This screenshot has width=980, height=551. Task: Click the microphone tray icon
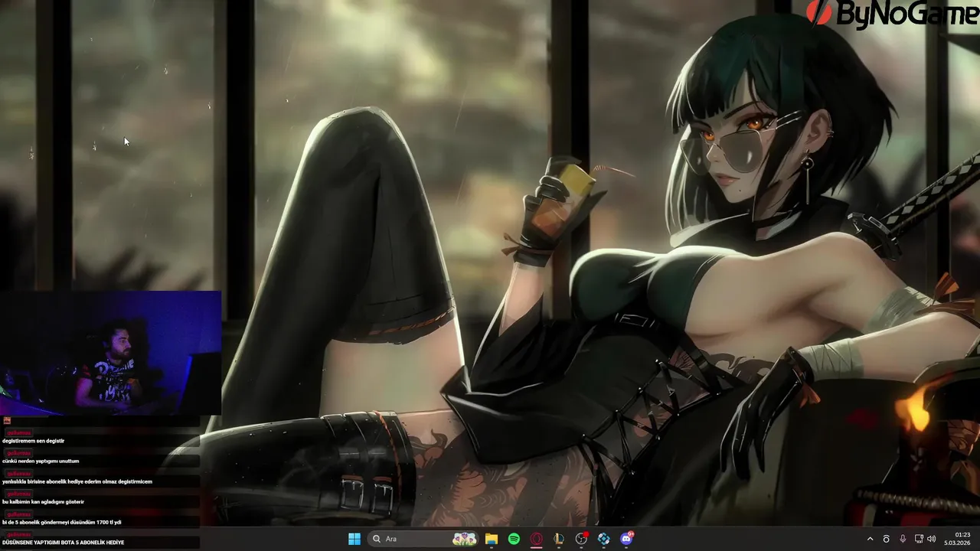tap(903, 539)
